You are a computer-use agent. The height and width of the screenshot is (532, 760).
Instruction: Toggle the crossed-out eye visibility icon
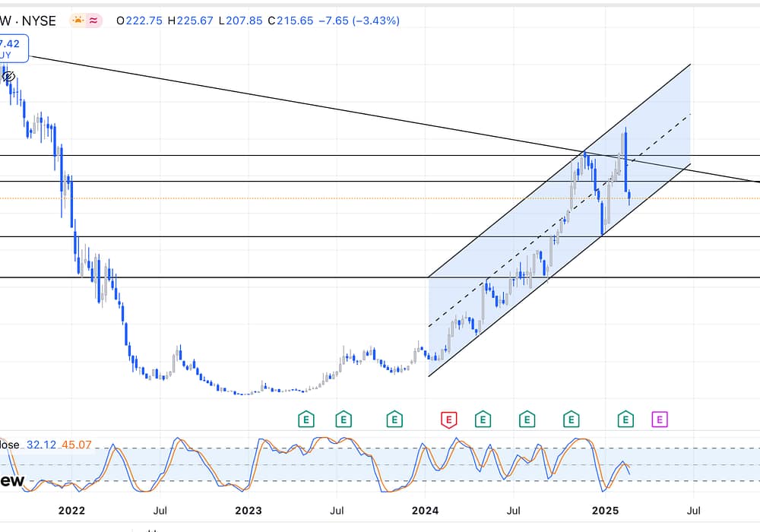(9, 76)
